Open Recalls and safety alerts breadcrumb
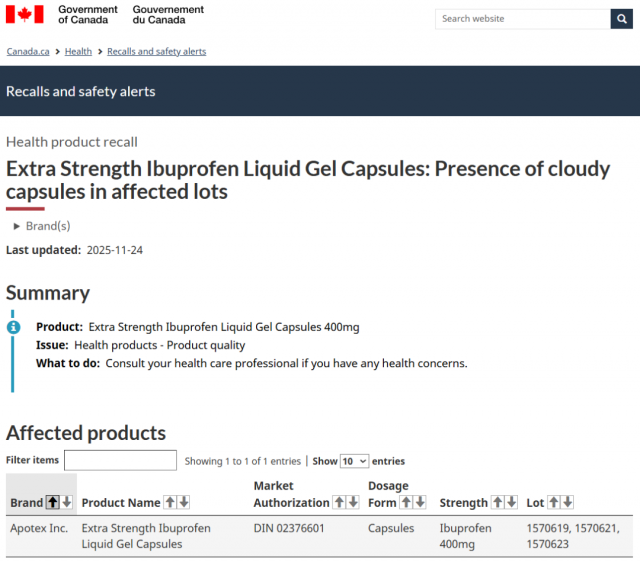Screen dimensions: 640x562 click(156, 51)
